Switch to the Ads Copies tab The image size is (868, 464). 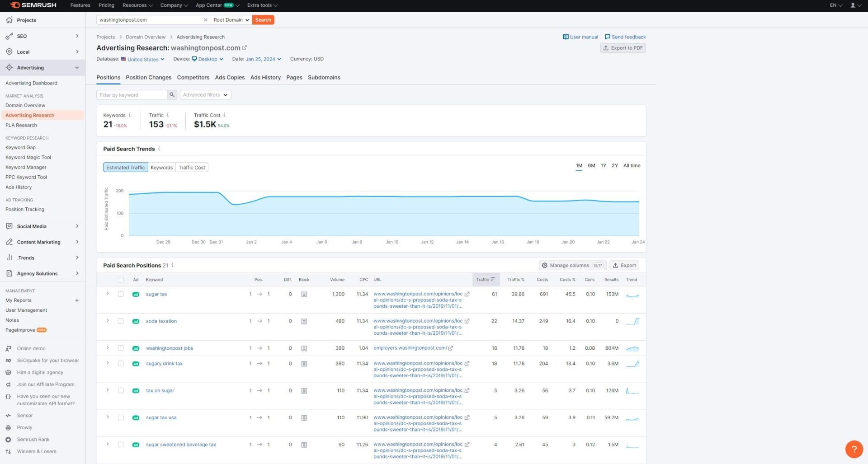(230, 77)
